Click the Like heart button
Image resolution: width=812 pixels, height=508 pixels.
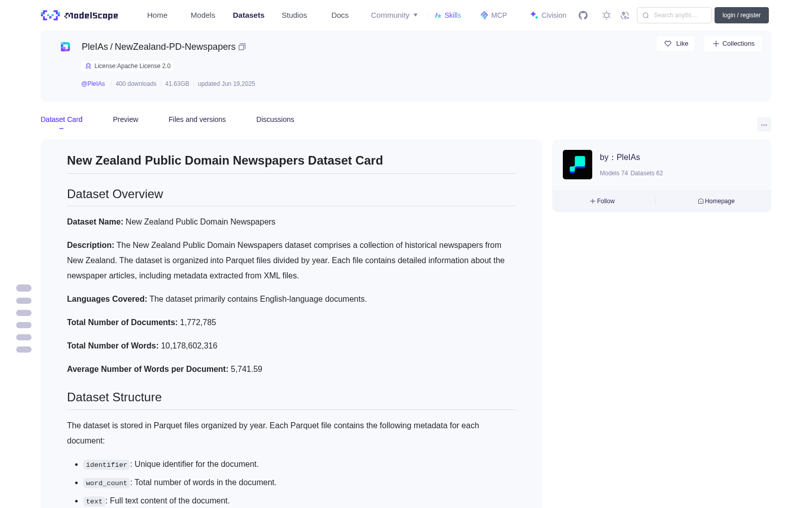point(675,44)
